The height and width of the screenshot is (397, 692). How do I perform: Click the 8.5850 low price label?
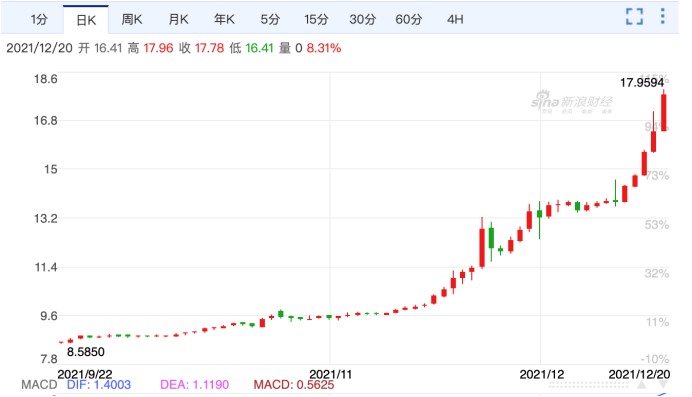coord(86,352)
